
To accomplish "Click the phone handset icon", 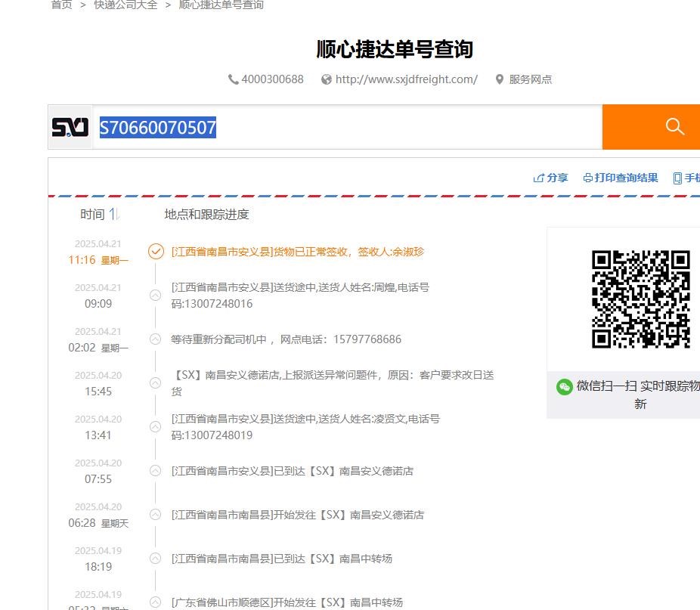I will click(234, 79).
